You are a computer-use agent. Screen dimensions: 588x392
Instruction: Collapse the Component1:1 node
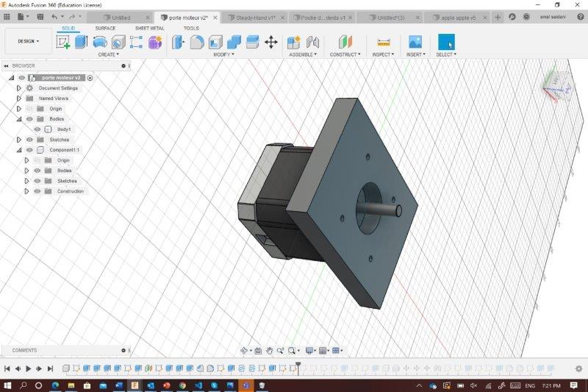coord(19,150)
